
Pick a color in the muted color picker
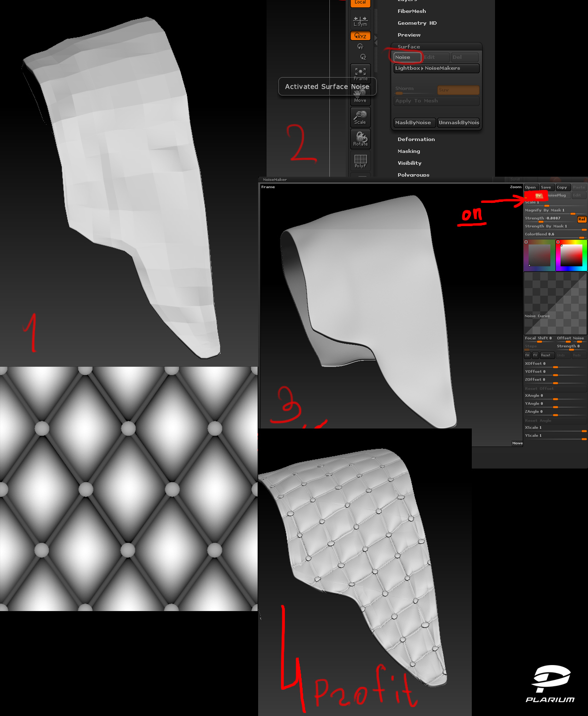coord(539,255)
